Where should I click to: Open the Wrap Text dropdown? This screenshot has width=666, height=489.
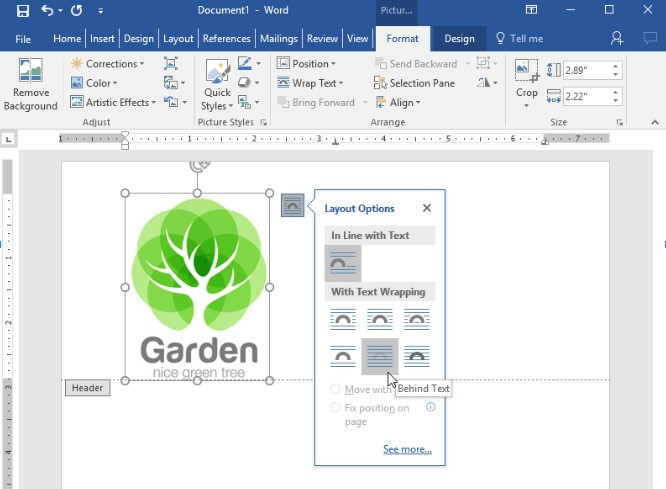310,83
